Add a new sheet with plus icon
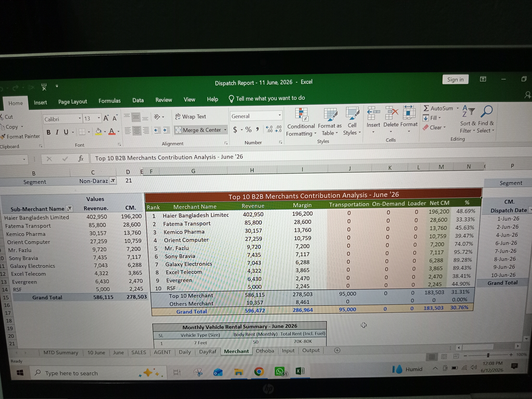The width and height of the screenshot is (532, 399). [337, 350]
